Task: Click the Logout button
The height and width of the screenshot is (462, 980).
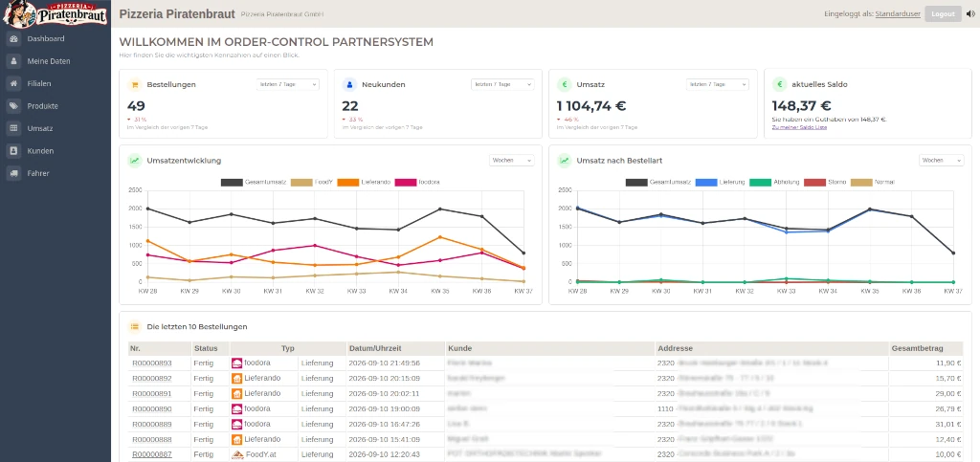Action: 943,13
